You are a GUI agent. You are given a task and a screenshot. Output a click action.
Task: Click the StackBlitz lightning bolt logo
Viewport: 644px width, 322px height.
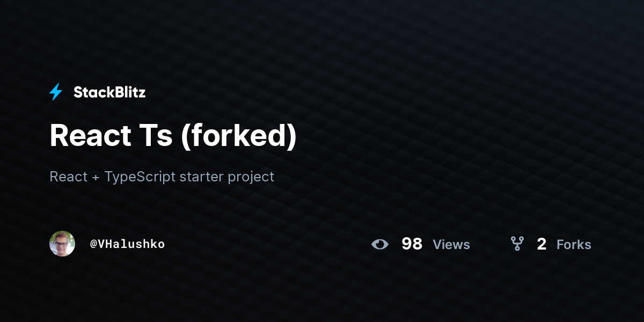56,92
